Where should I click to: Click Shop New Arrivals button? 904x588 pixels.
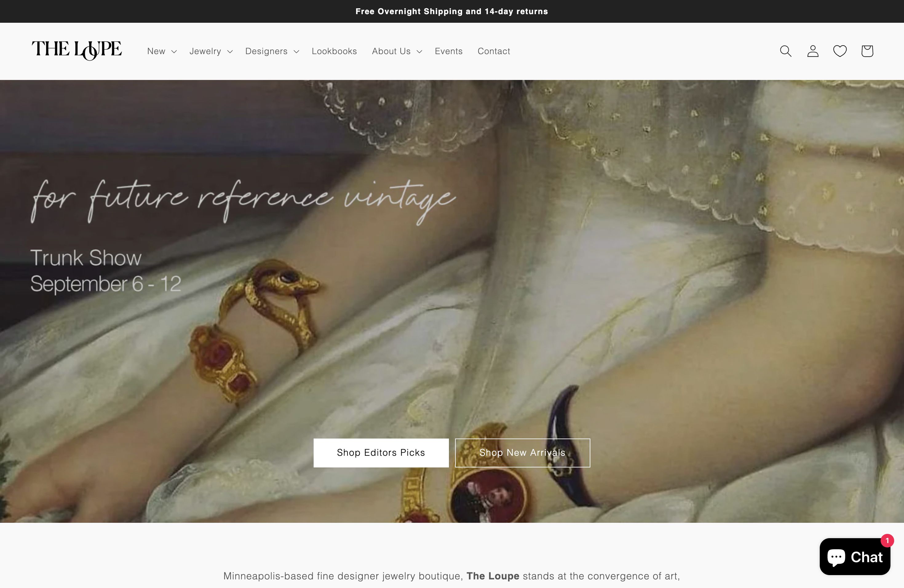click(x=522, y=452)
